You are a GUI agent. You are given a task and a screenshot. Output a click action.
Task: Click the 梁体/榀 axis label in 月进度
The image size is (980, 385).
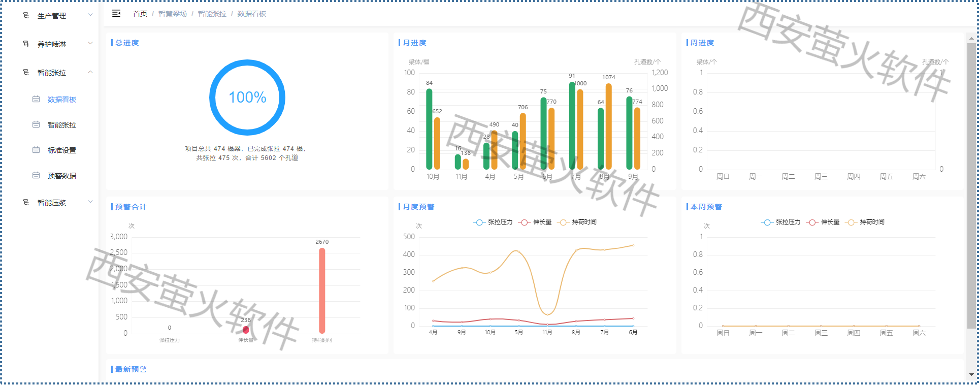coord(419,62)
